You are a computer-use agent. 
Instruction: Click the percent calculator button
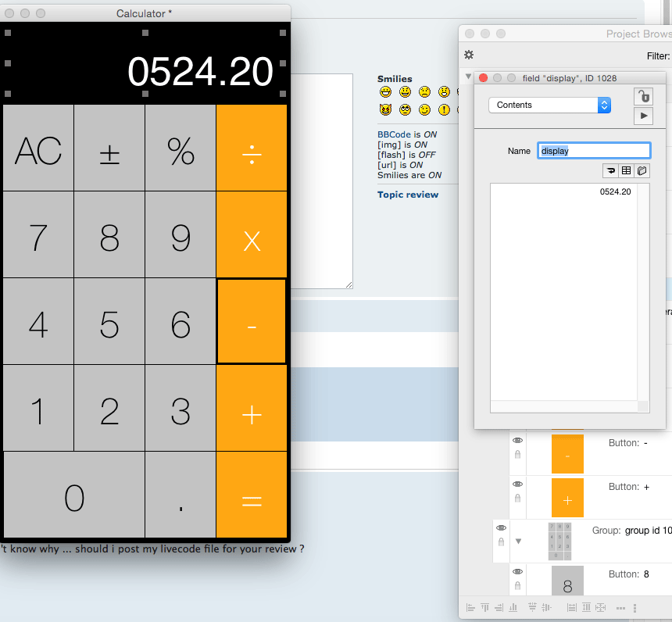pos(181,148)
